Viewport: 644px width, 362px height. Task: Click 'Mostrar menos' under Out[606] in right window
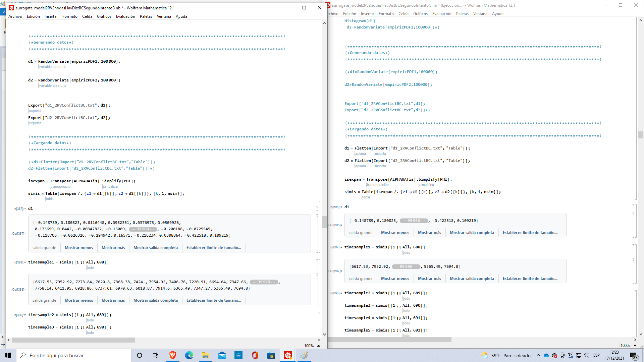395,233
